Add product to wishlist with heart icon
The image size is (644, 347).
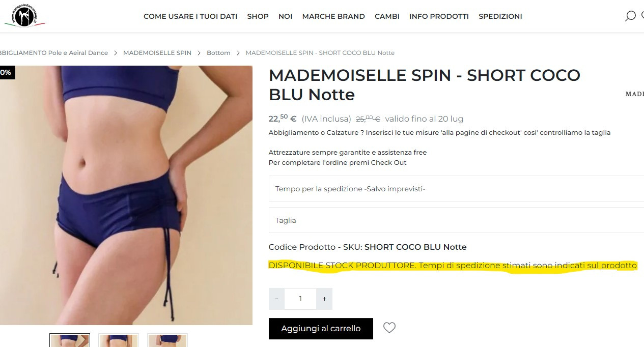tap(389, 328)
